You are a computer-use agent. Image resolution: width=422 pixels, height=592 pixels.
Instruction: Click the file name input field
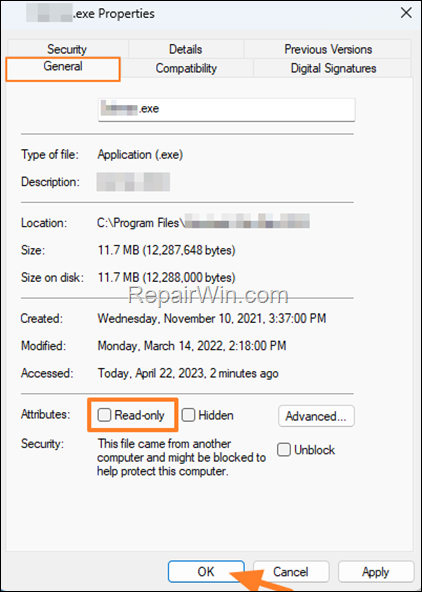click(226, 109)
